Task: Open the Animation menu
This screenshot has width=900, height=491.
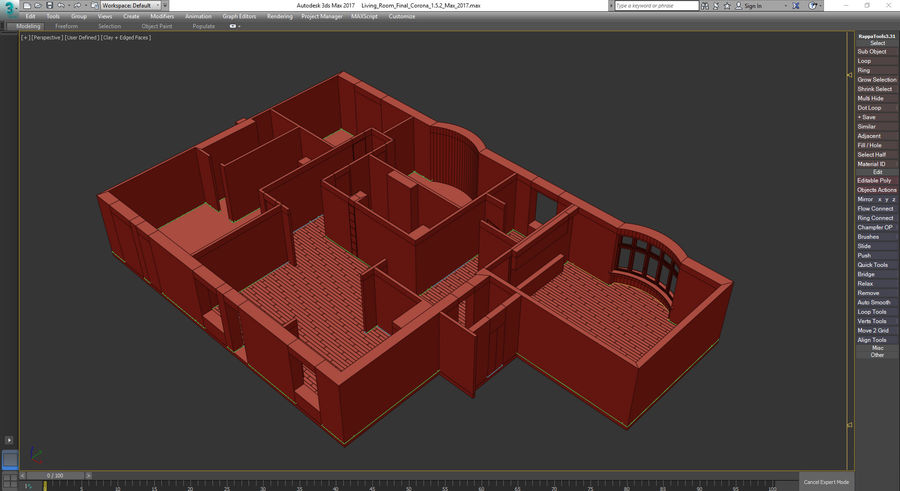Action: click(x=198, y=16)
